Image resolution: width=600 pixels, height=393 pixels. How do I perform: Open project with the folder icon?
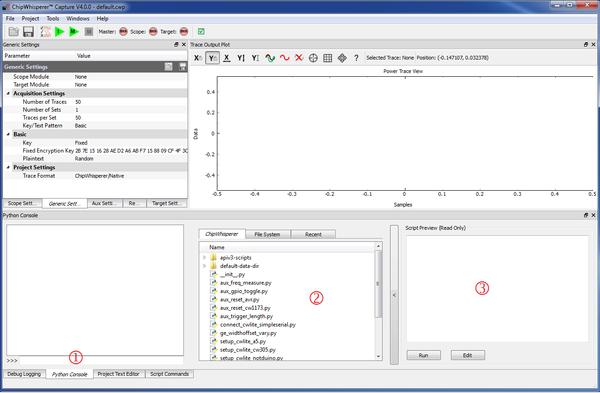[14, 32]
